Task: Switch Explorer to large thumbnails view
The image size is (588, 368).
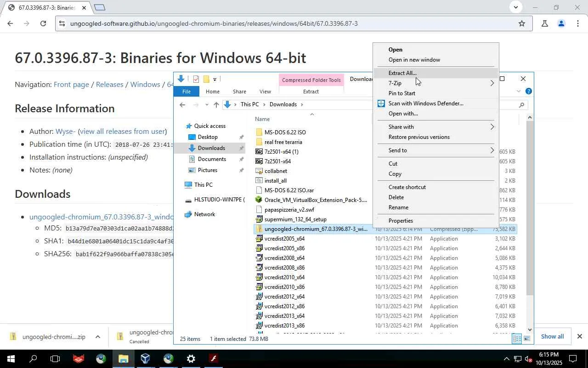Action: click(526, 339)
